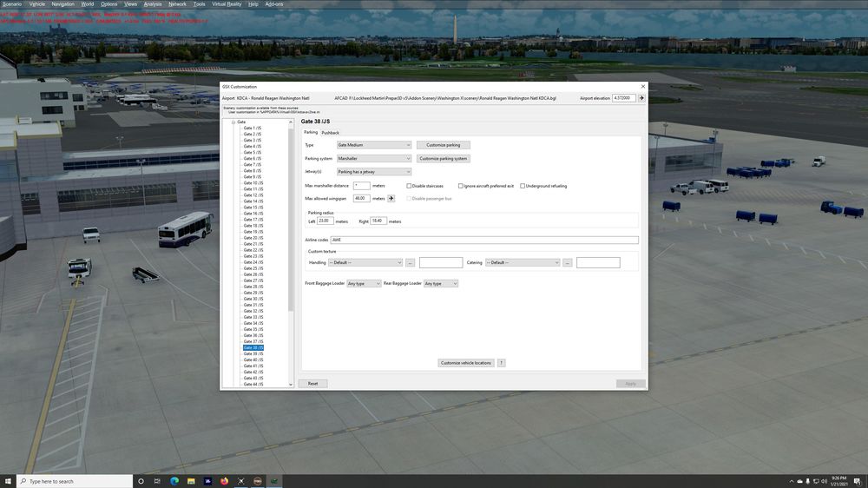Open Task View on the taskbar
This screenshot has height=488, width=868.
click(157, 481)
